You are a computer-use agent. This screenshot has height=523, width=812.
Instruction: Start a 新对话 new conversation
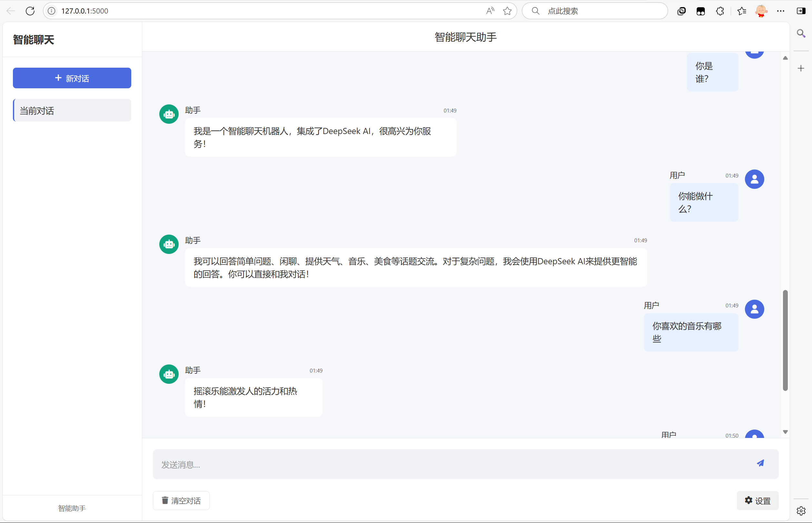(x=72, y=78)
